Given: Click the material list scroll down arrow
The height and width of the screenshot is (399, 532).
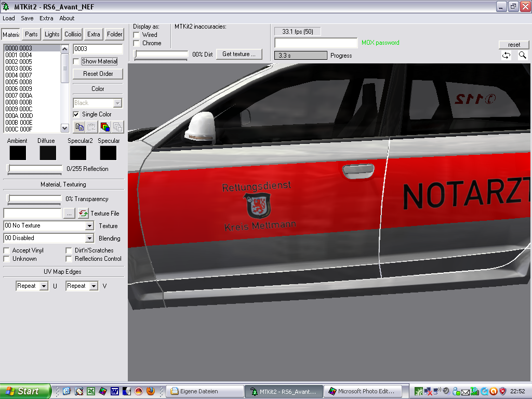Looking at the screenshot, I should [x=64, y=128].
